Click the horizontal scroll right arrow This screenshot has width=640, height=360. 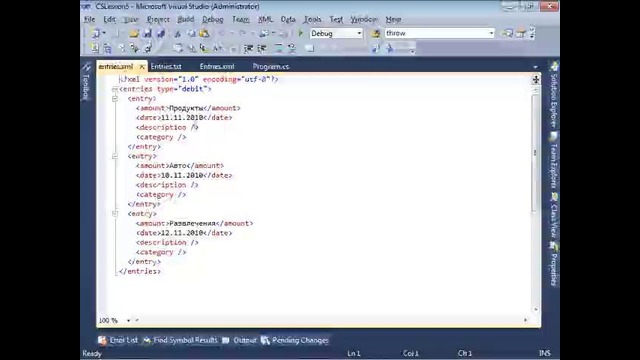point(525,320)
